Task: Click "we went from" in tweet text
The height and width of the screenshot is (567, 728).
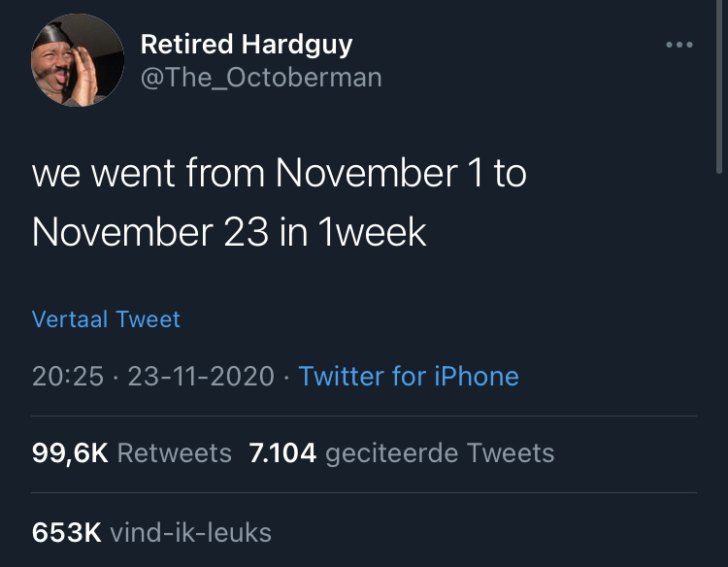Action: click(149, 174)
